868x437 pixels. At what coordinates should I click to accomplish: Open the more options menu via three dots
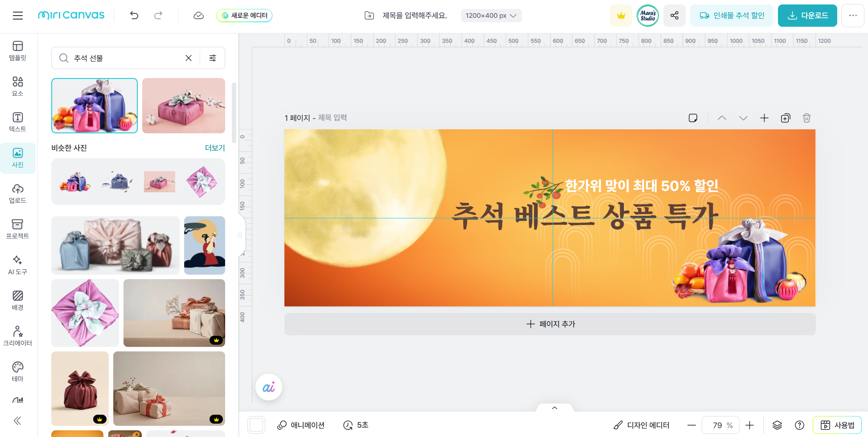click(853, 15)
